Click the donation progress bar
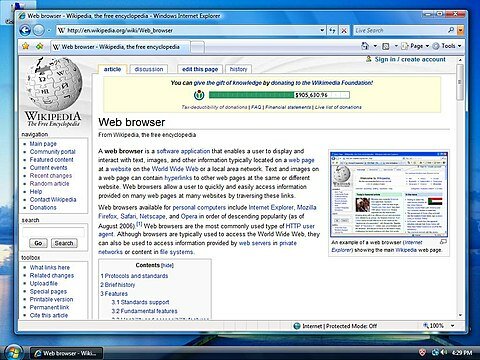The width and height of the screenshot is (480, 360). coord(279,95)
